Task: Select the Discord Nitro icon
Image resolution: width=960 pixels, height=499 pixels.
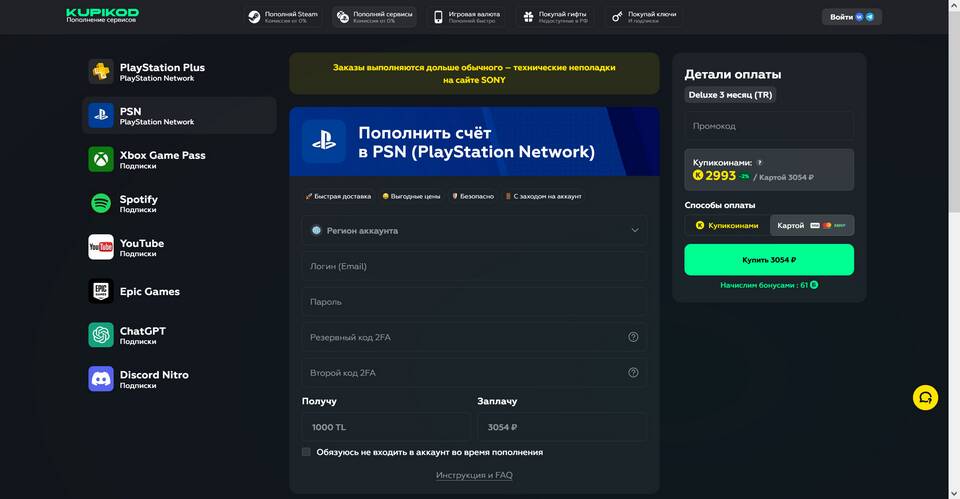Action: [x=101, y=379]
